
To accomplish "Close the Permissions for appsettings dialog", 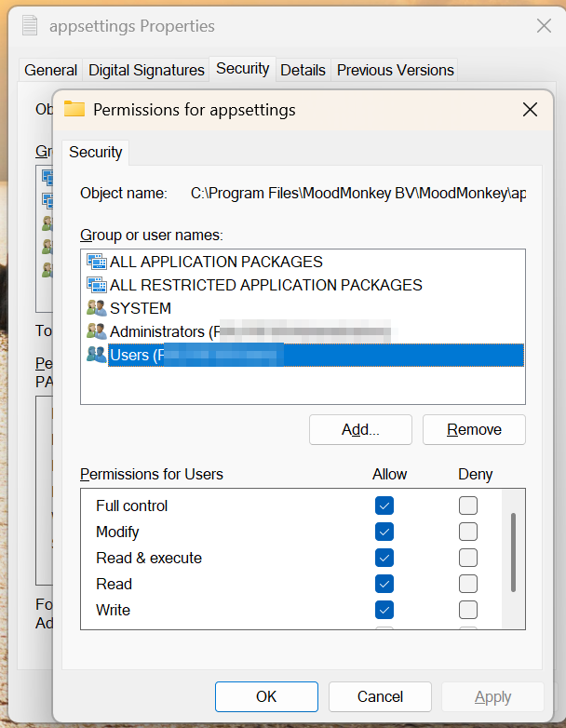I will tap(530, 110).
